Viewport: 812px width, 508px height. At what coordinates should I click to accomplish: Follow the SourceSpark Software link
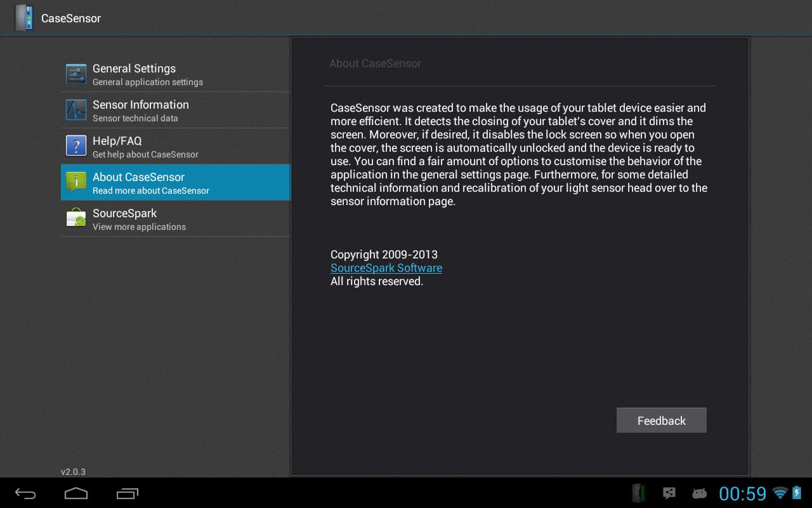point(386,268)
